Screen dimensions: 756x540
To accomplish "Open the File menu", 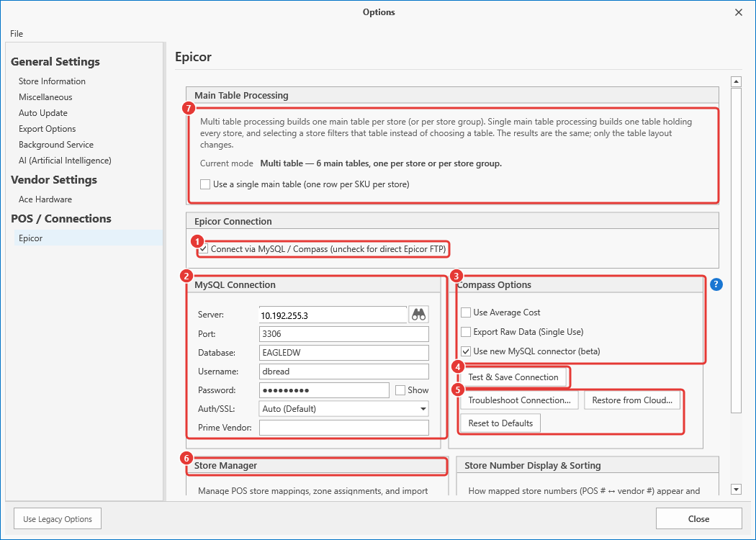I will (17, 33).
